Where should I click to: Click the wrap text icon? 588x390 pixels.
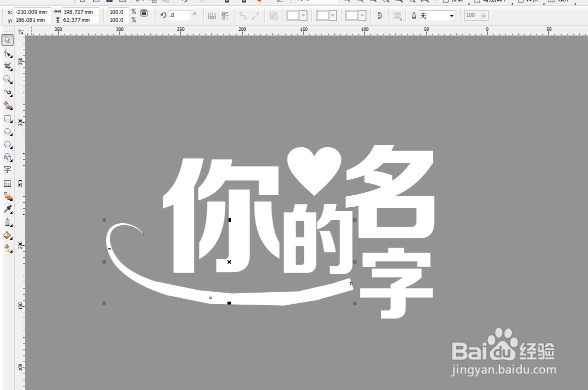point(397,15)
